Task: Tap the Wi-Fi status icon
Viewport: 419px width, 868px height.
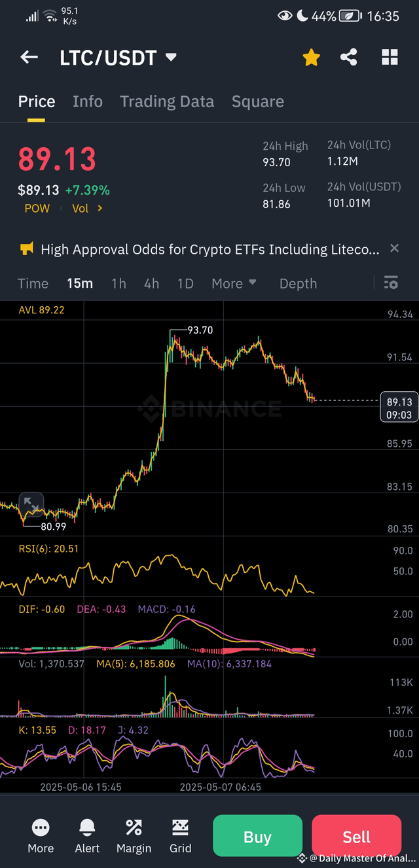Action: pyautogui.click(x=50, y=15)
